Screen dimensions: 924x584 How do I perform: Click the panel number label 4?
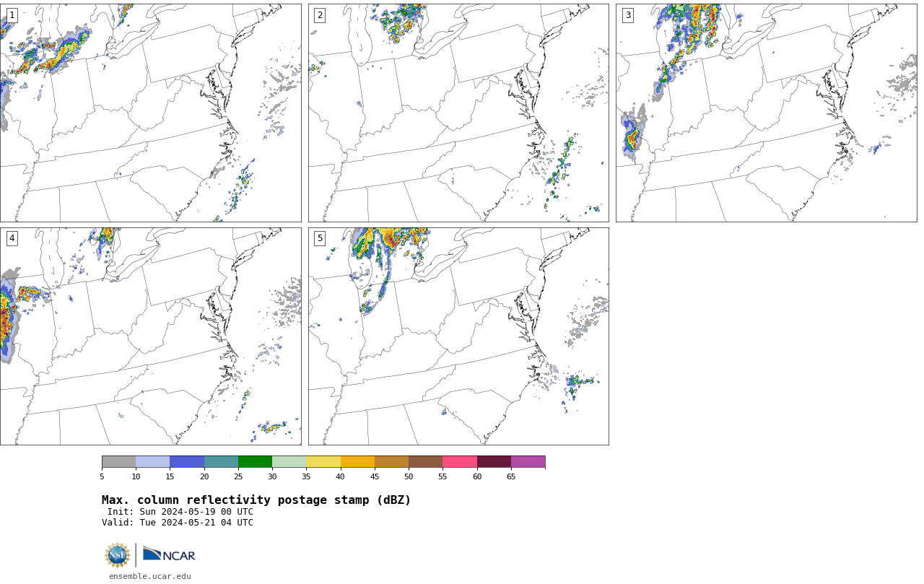[x=12, y=238]
